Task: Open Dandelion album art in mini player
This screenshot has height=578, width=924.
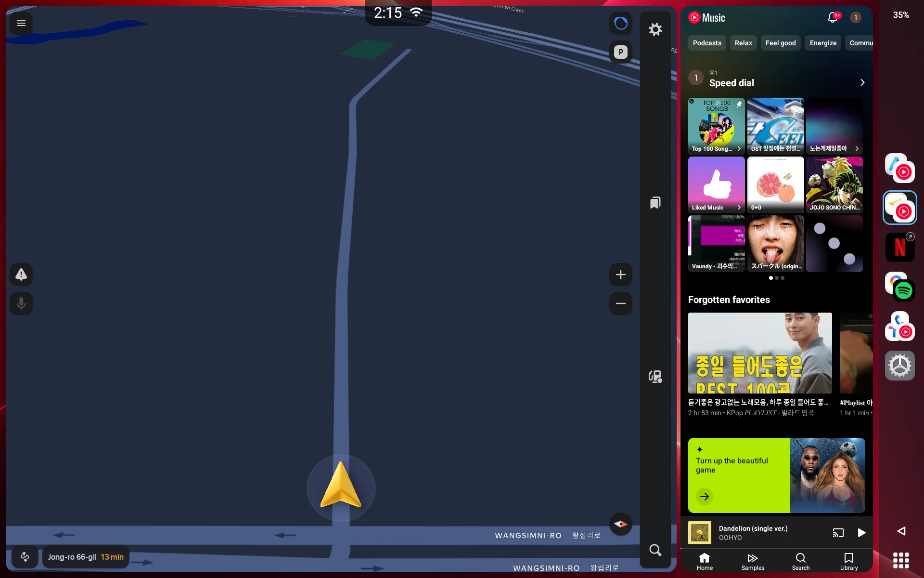Action: tap(699, 532)
